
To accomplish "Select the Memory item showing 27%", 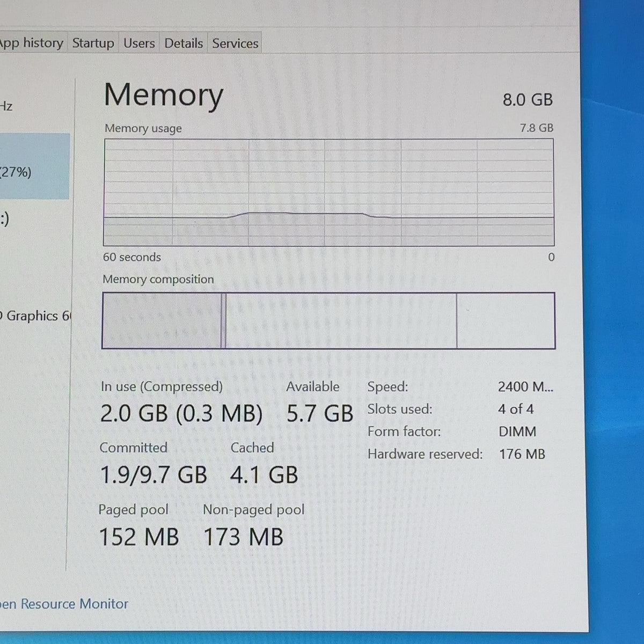I will pyautogui.click(x=34, y=166).
